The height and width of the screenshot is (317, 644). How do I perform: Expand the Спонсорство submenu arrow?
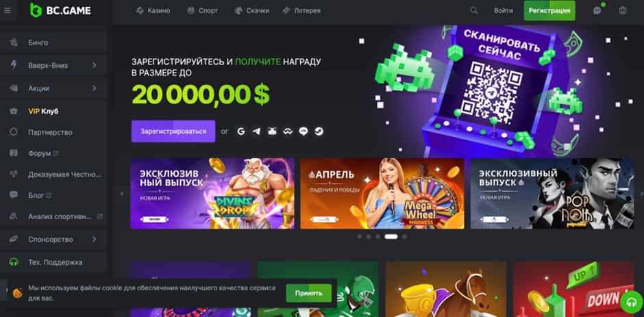(x=95, y=239)
